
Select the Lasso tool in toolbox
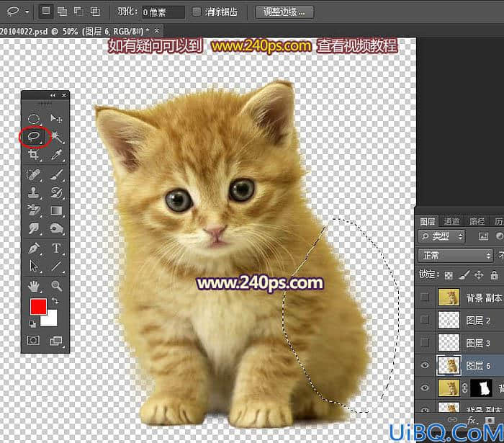[34, 137]
